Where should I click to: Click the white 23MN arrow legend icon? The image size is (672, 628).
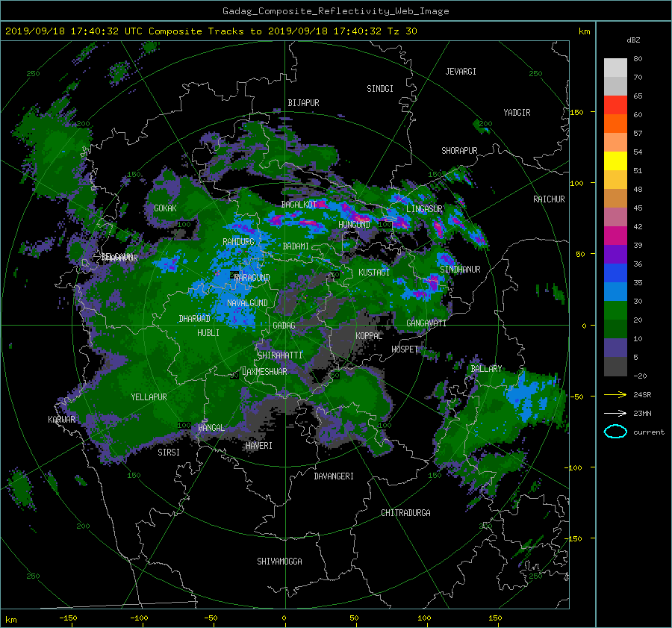tap(615, 413)
